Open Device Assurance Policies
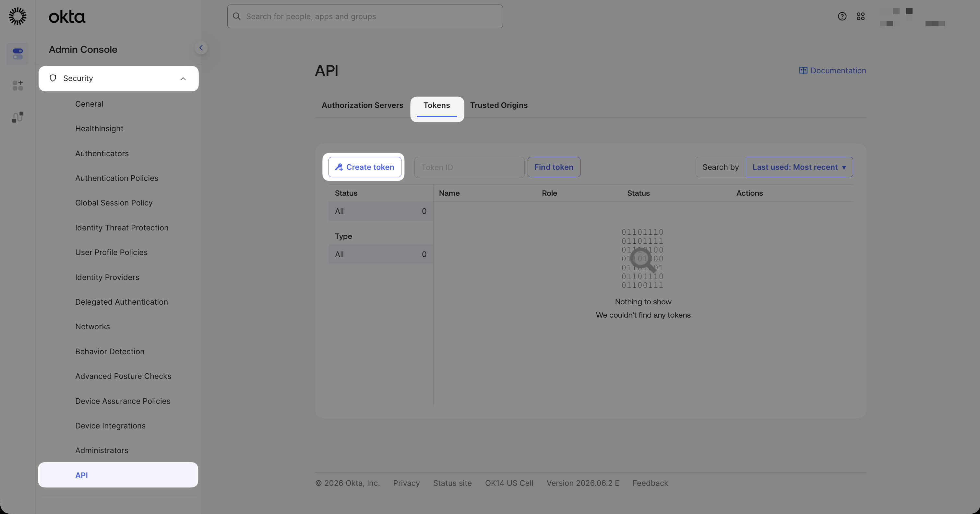 123,401
